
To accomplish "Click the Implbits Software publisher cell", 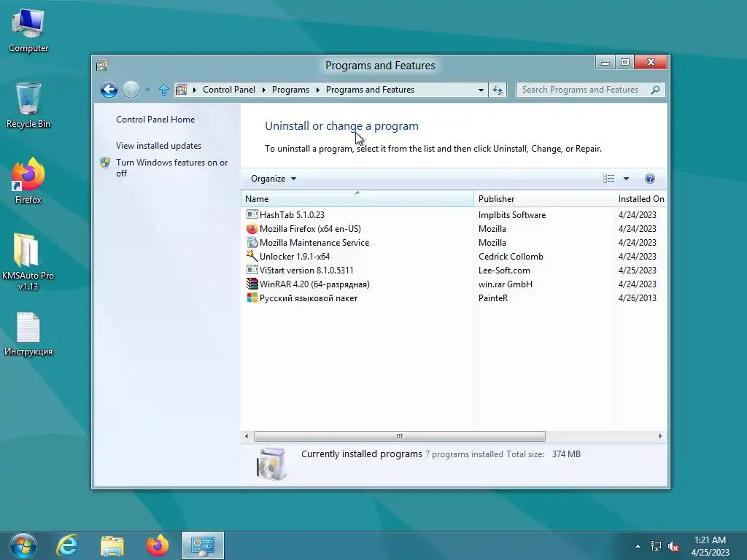I will point(512,215).
